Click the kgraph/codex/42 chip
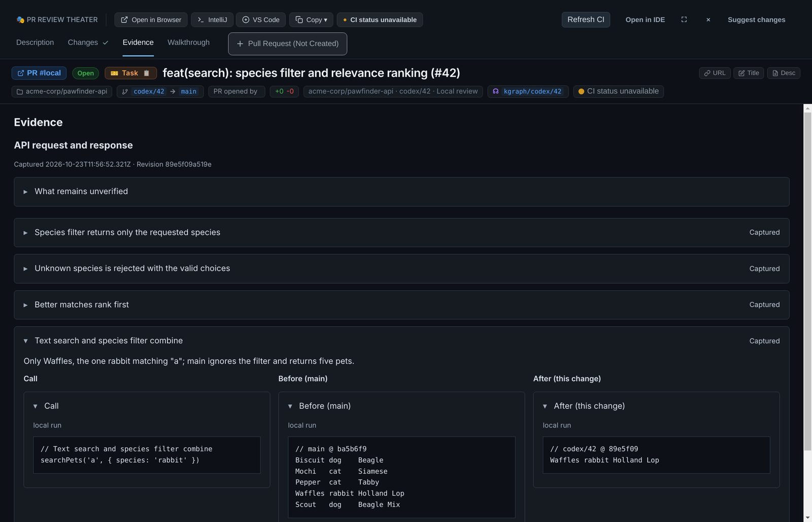 pyautogui.click(x=528, y=91)
